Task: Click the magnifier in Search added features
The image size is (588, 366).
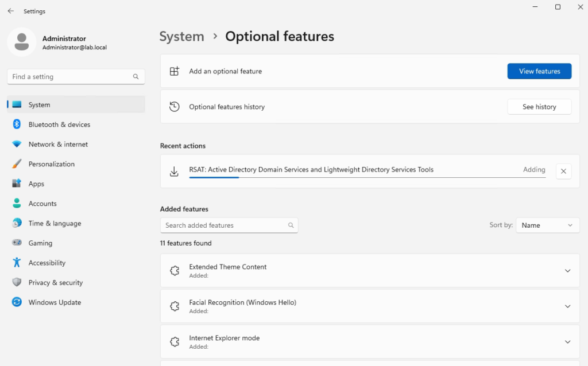Action: coord(291,225)
